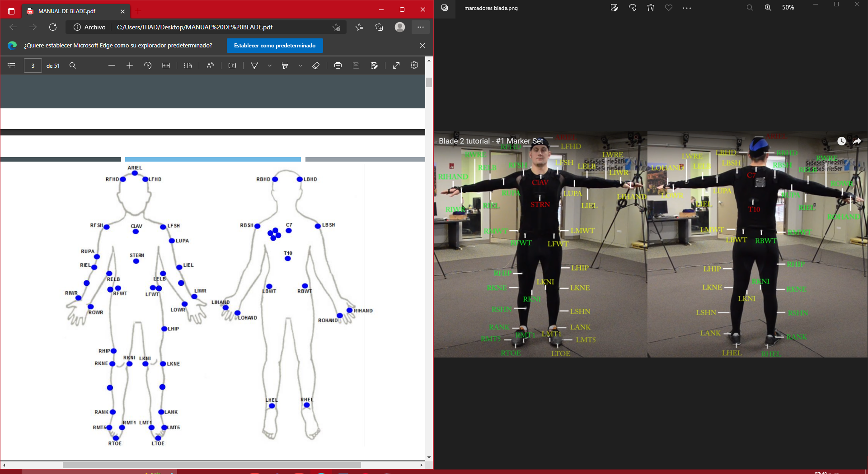
Task: Click the PDF Save as icon
Action: tap(374, 65)
